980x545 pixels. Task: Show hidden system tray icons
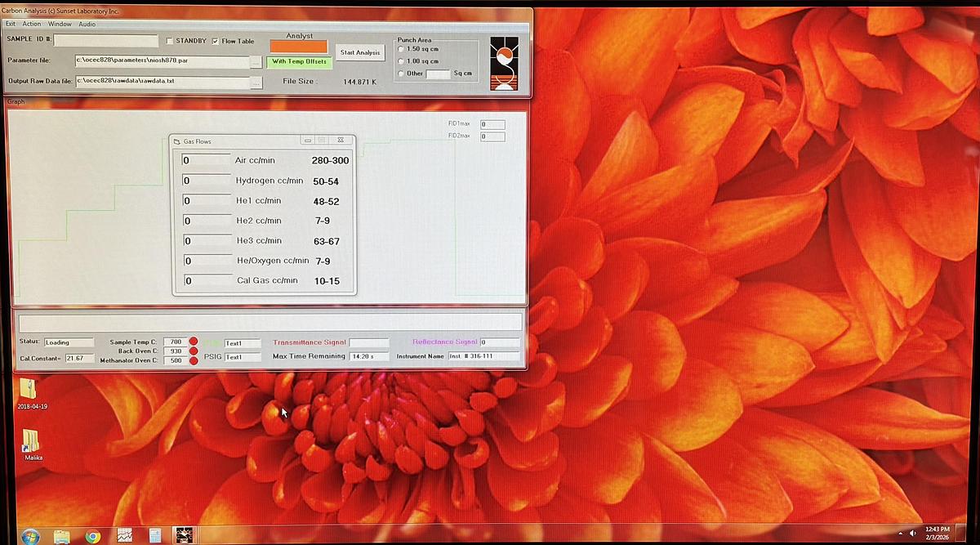point(900,534)
